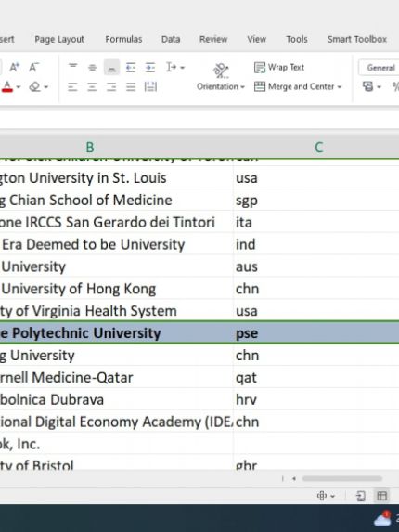Open the font color dropdown arrow
Image resolution: width=399 pixels, height=532 pixels.
point(19,87)
